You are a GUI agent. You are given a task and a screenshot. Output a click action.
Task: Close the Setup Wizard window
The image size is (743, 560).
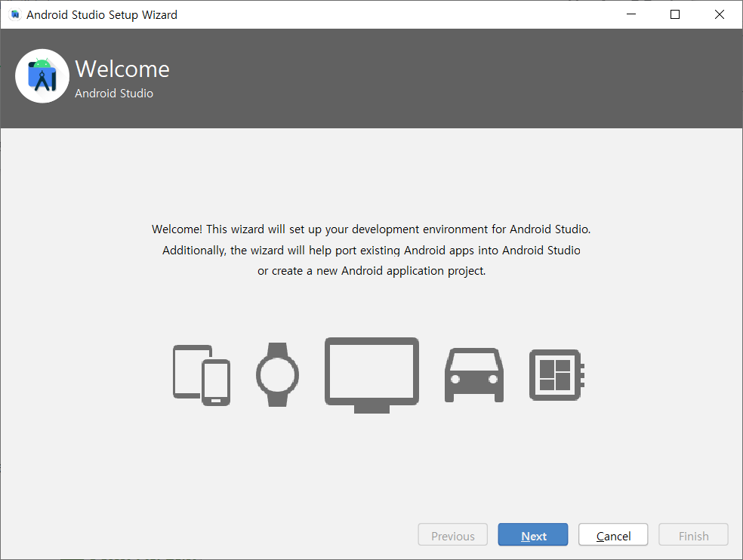[720, 14]
